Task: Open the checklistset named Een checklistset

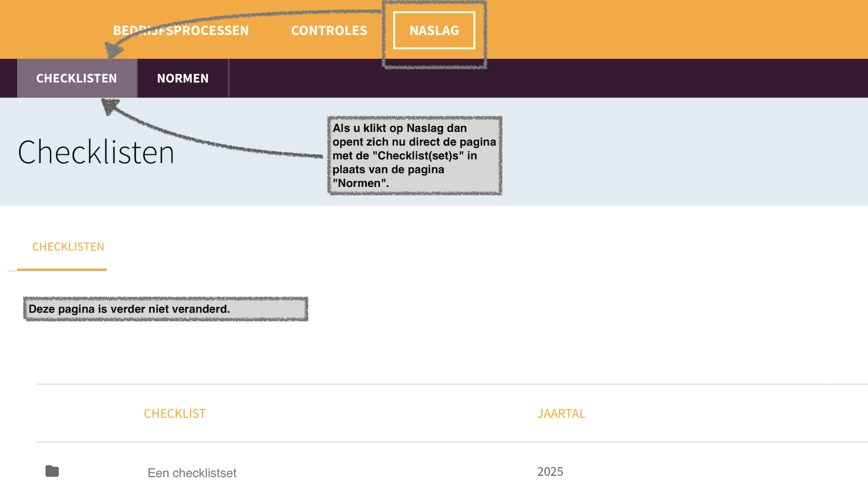Action: tap(191, 473)
